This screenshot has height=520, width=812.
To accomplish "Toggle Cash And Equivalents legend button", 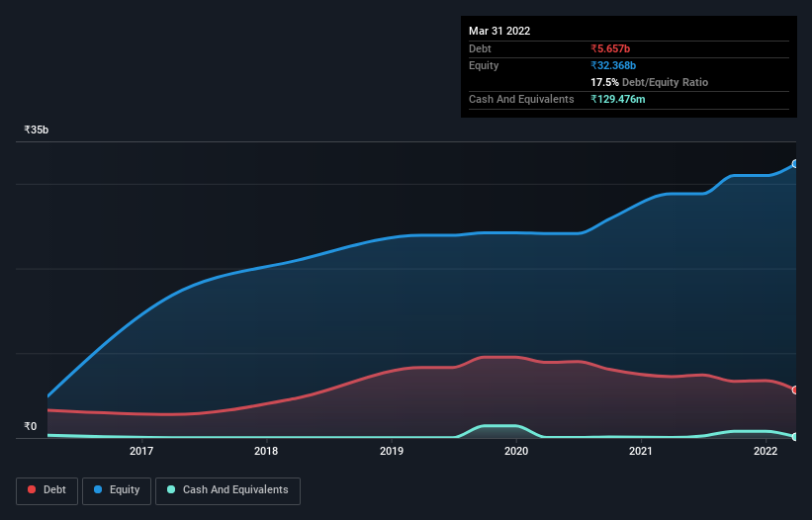I will pyautogui.click(x=227, y=490).
